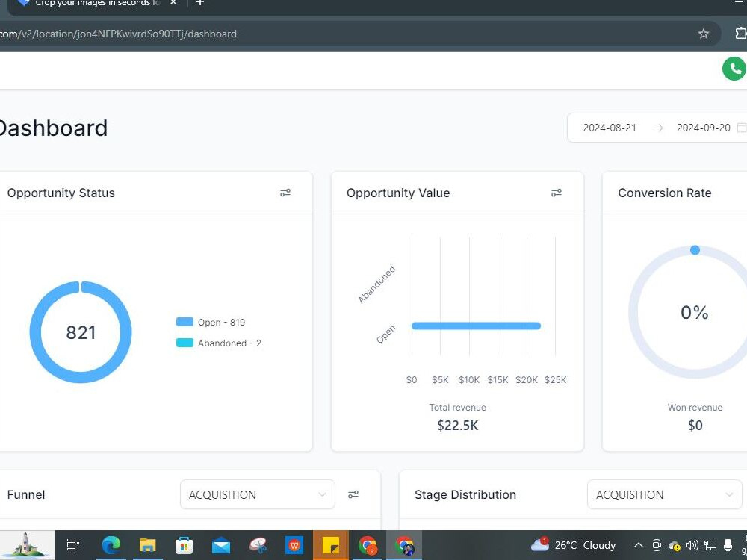Open Microsoft Store from taskbar
Image resolution: width=747 pixels, height=560 pixels.
[x=185, y=545]
